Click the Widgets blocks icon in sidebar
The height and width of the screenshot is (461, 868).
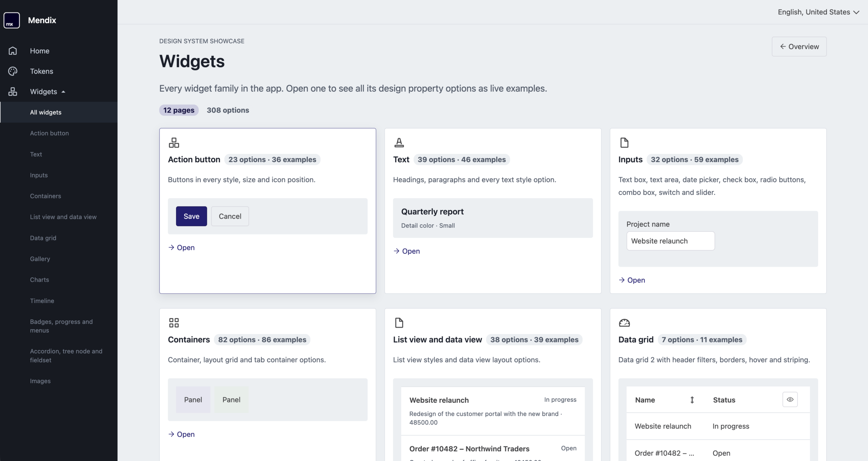coord(13,92)
